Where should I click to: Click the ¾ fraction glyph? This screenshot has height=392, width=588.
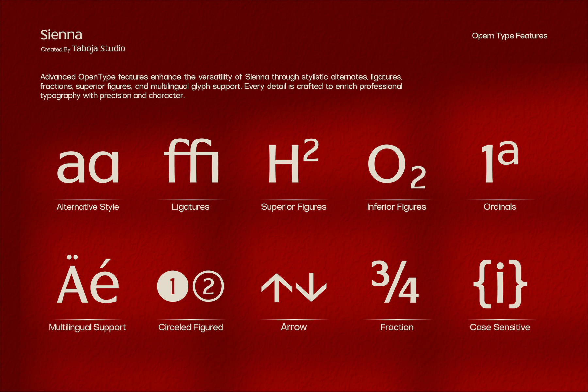395,282
